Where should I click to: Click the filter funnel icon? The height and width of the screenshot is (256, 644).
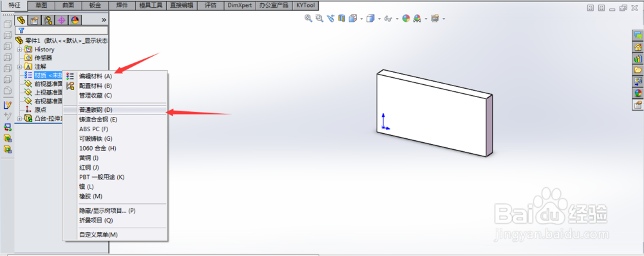[x=21, y=30]
